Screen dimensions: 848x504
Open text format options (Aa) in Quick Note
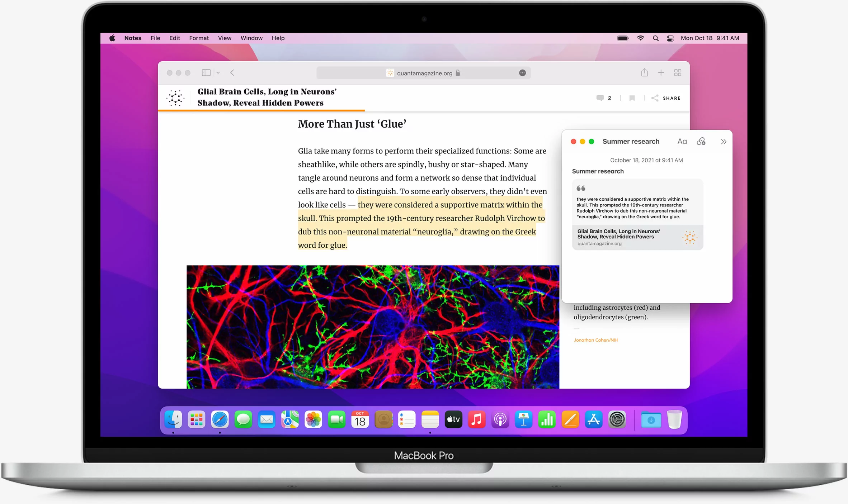click(x=682, y=141)
